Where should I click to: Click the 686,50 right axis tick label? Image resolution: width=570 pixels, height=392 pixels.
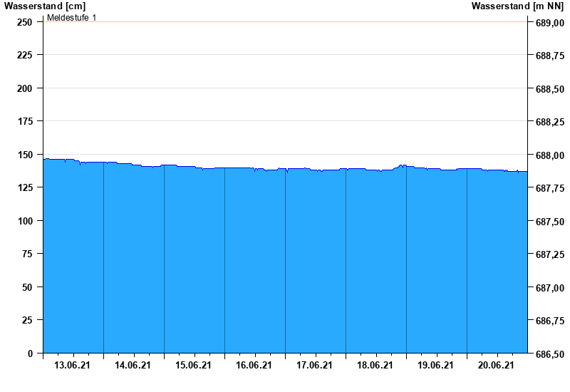point(549,354)
